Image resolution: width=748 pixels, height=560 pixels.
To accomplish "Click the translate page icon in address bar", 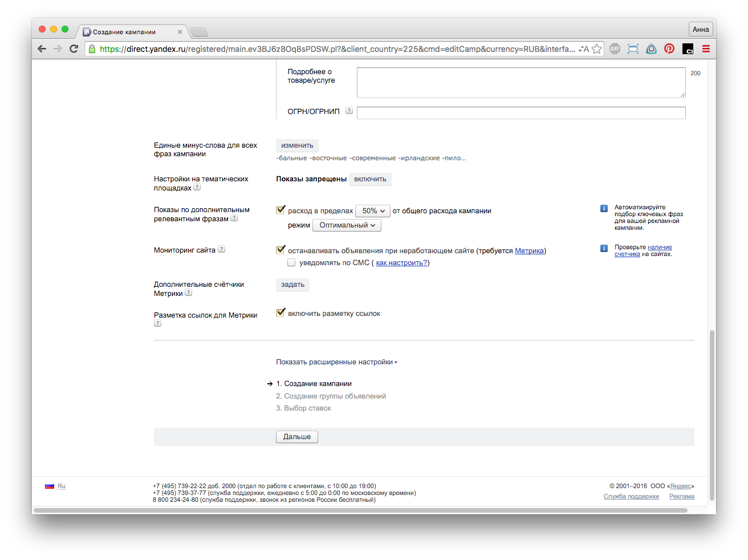I will pos(583,49).
